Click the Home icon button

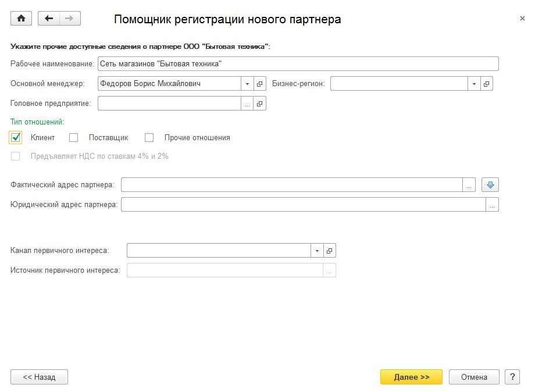[x=21, y=19]
